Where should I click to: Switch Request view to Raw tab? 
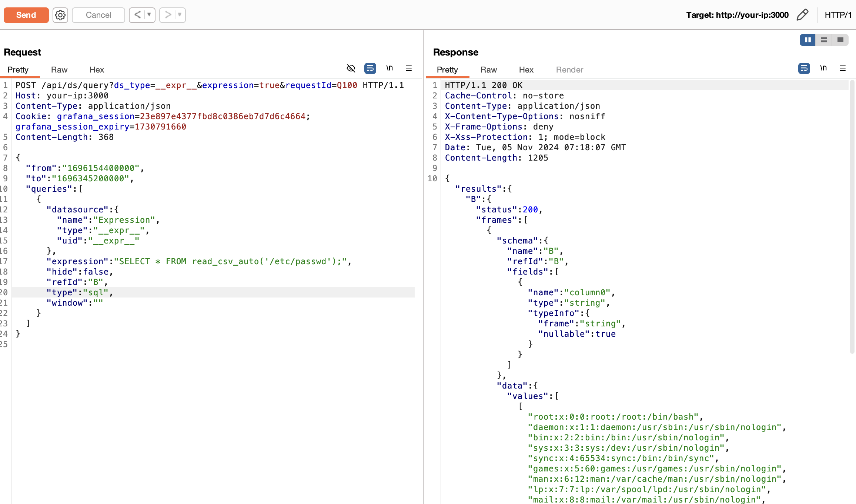(x=59, y=70)
